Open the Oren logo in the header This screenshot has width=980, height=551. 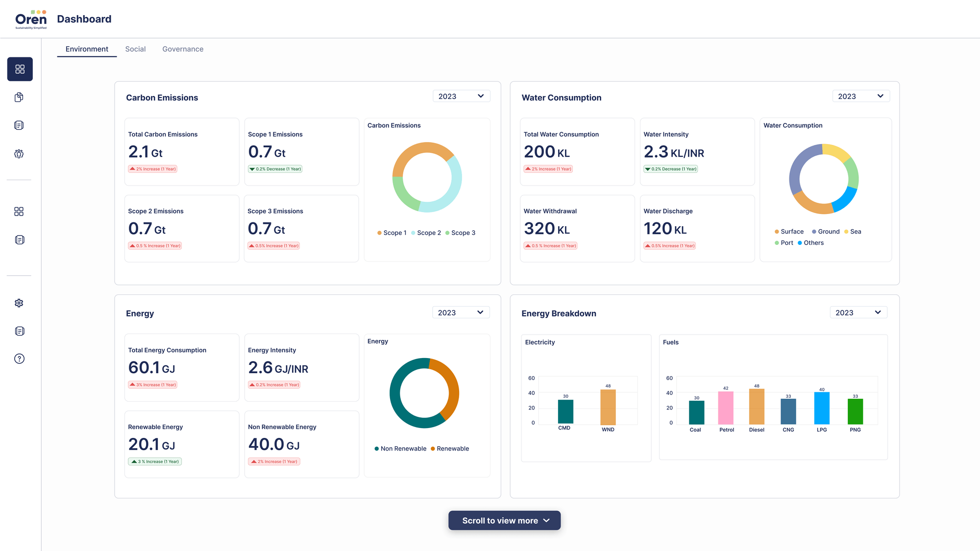[x=30, y=19]
